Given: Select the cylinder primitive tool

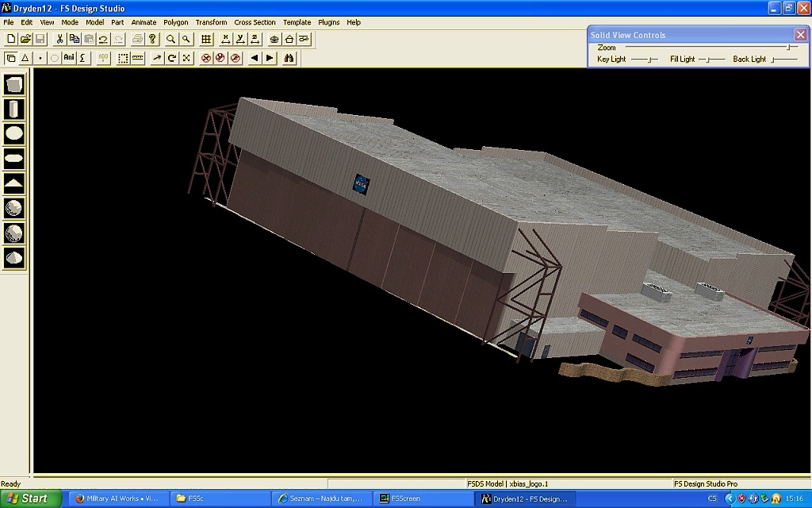Looking at the screenshot, I should (14, 110).
